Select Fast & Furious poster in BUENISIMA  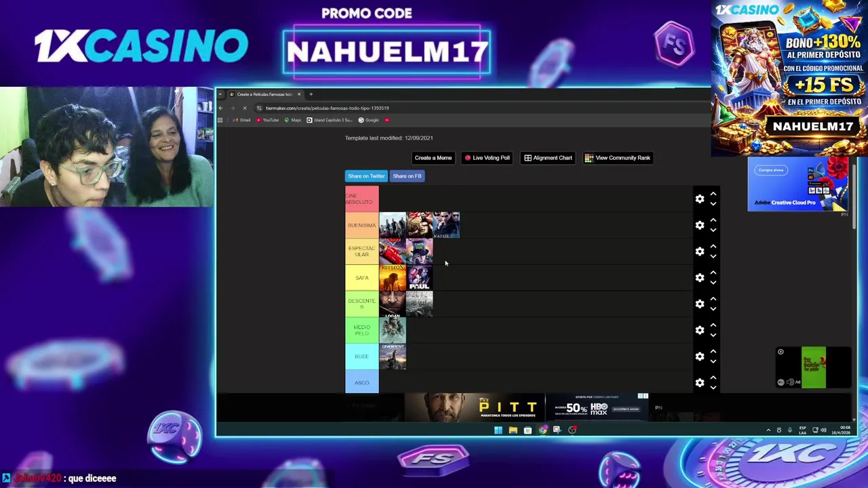pyautogui.click(x=393, y=225)
